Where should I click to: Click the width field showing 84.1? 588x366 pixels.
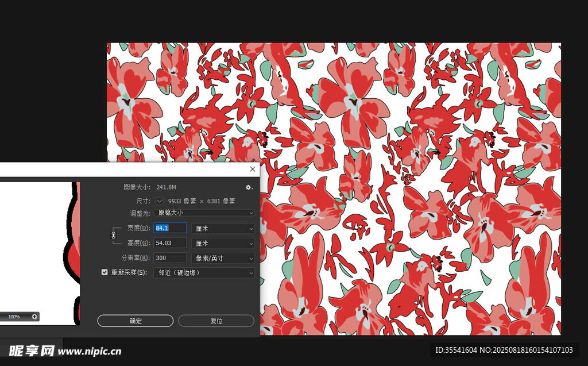(x=170, y=228)
